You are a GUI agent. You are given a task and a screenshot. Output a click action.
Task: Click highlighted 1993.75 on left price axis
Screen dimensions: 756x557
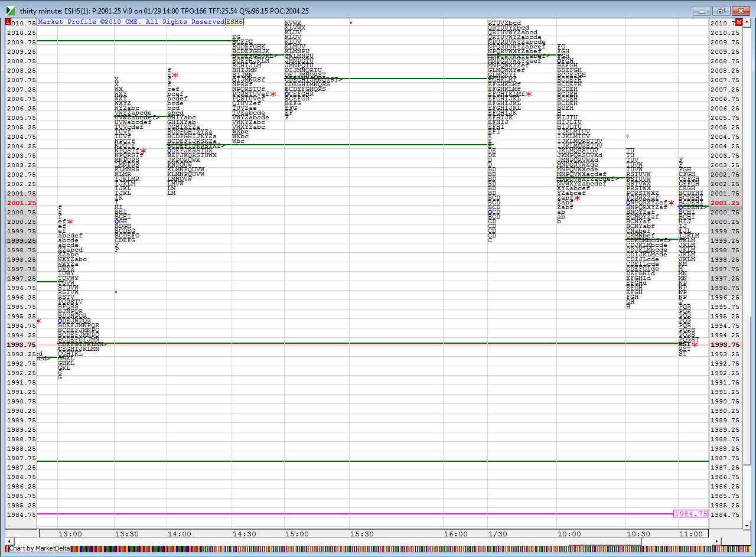coord(21,344)
